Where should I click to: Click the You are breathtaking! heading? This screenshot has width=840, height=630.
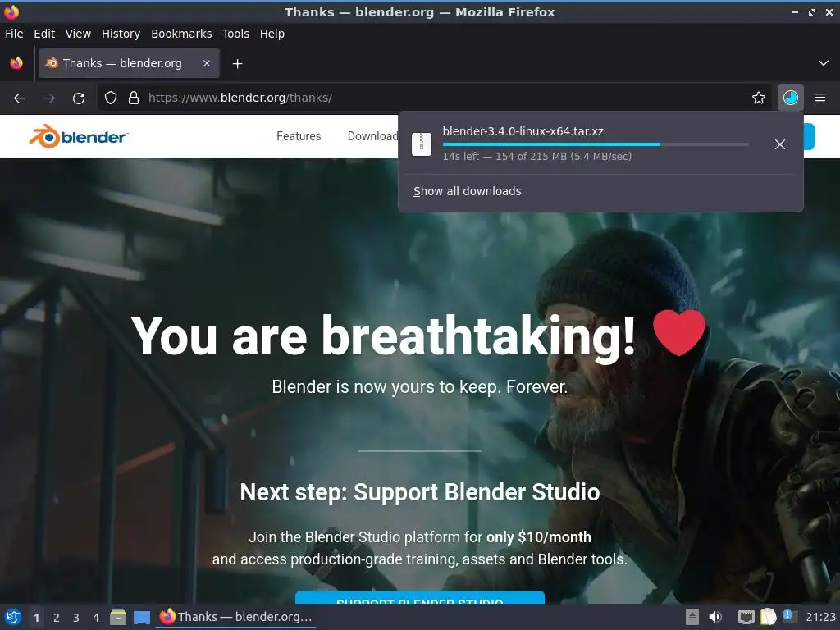pos(383,336)
